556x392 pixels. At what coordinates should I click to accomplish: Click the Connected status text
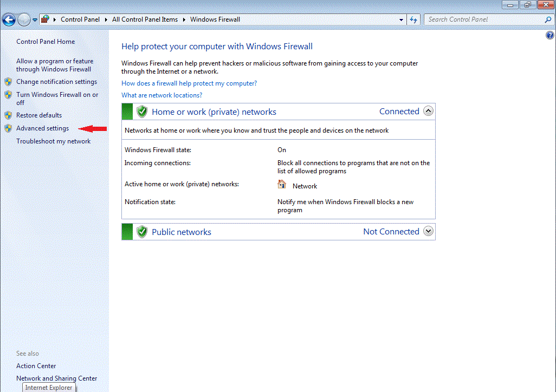(x=399, y=112)
